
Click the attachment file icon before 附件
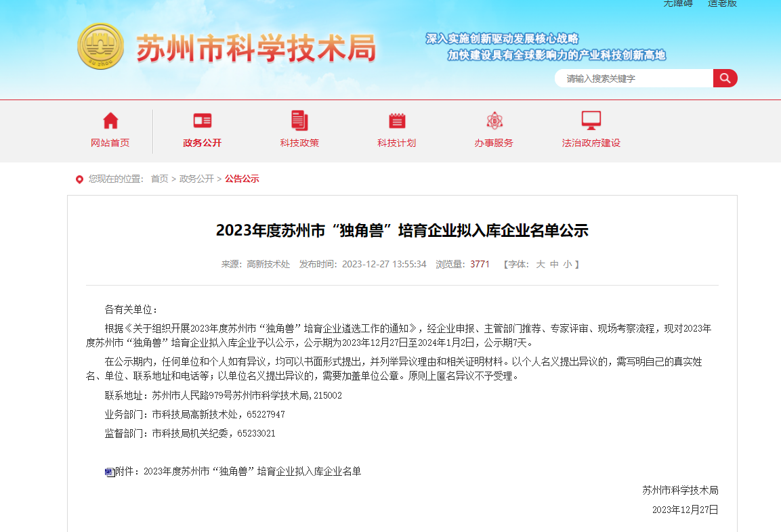(110, 472)
